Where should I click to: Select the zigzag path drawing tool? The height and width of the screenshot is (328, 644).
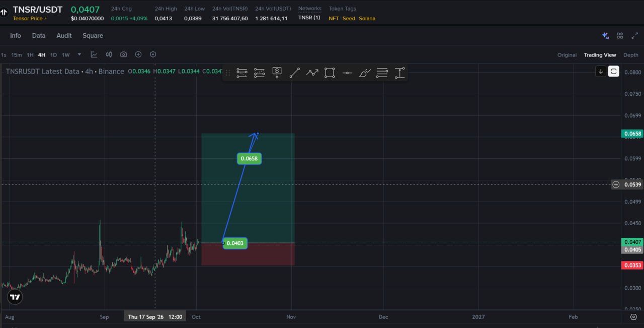(312, 73)
